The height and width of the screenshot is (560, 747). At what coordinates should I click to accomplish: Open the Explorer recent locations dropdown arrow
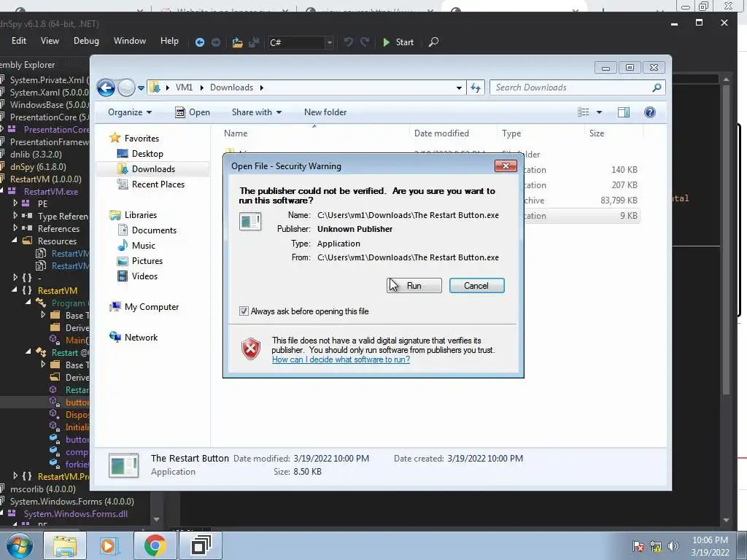141,88
